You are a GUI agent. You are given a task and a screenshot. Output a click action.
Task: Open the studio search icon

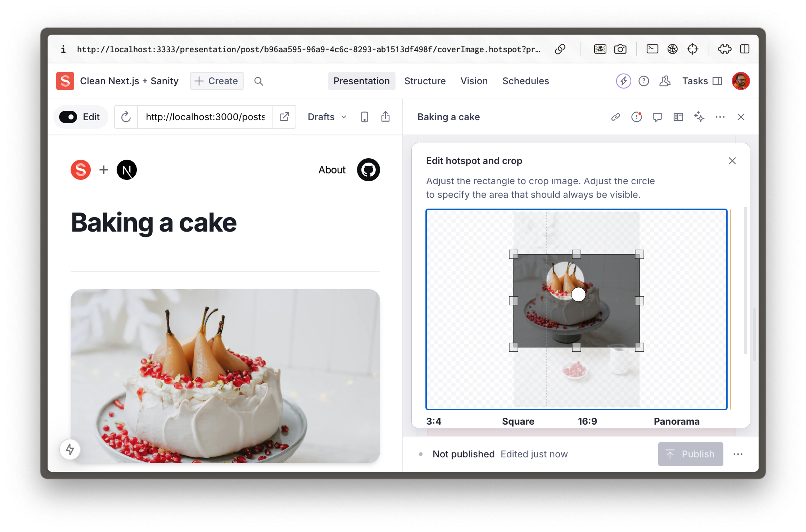(x=258, y=81)
